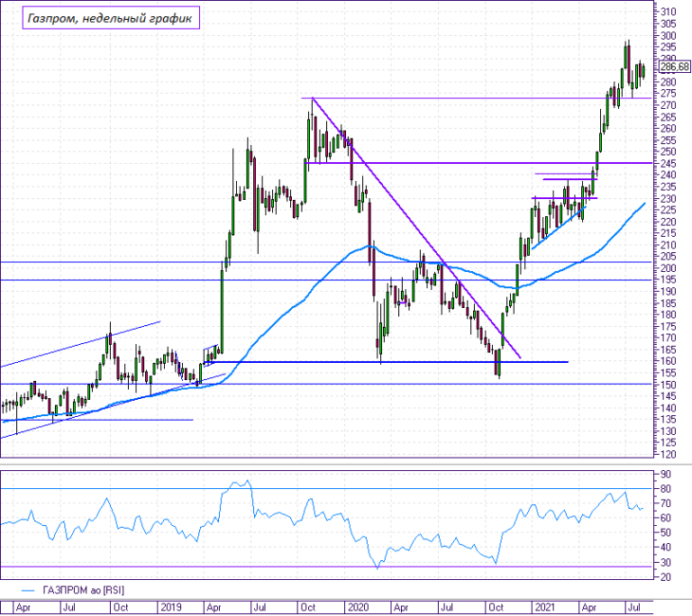
Task: Click the 230 price axis label
Action: (x=667, y=198)
